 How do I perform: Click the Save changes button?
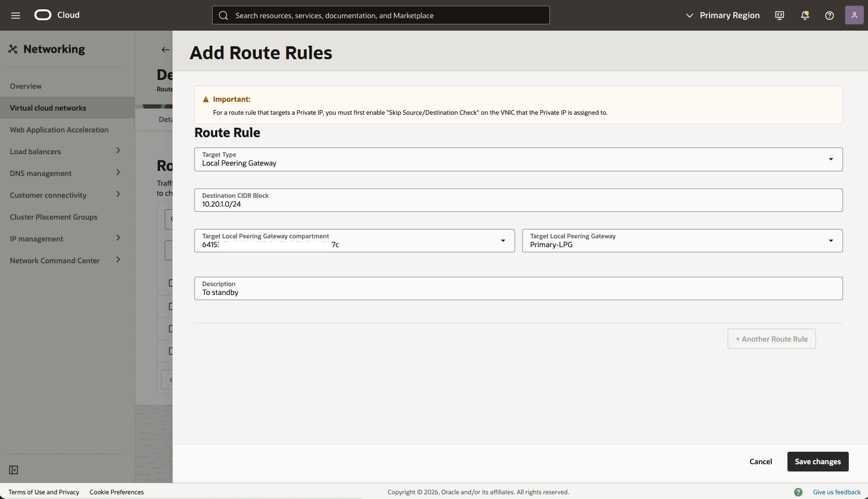point(818,461)
